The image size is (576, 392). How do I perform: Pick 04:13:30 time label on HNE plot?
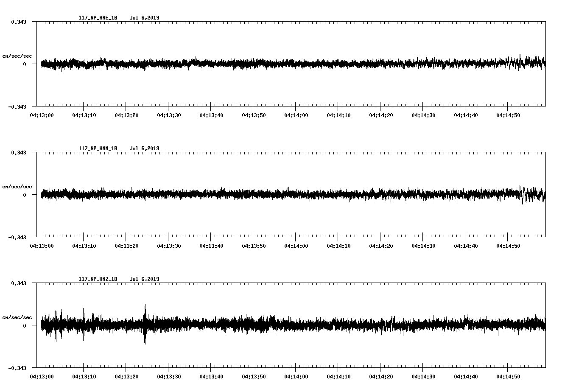[168, 115]
